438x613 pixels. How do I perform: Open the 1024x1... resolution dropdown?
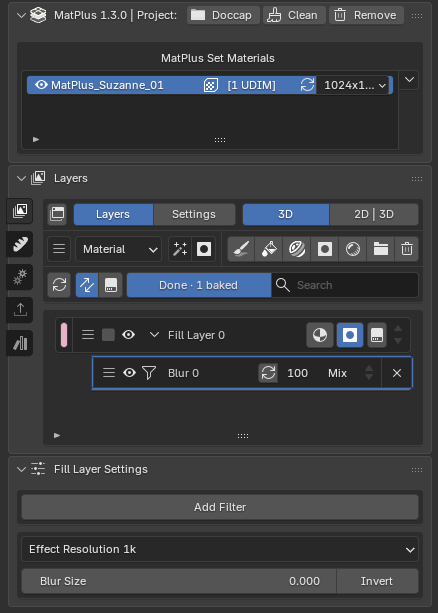click(353, 85)
